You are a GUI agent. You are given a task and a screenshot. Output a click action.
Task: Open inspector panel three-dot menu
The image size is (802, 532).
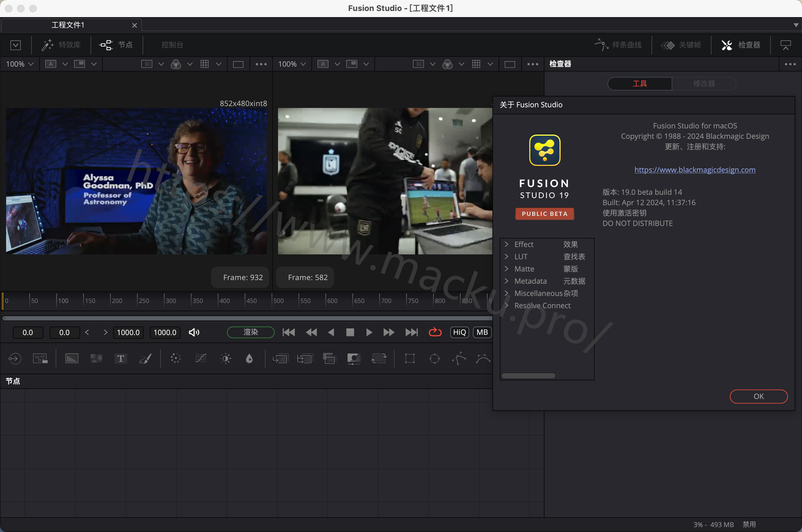click(790, 64)
